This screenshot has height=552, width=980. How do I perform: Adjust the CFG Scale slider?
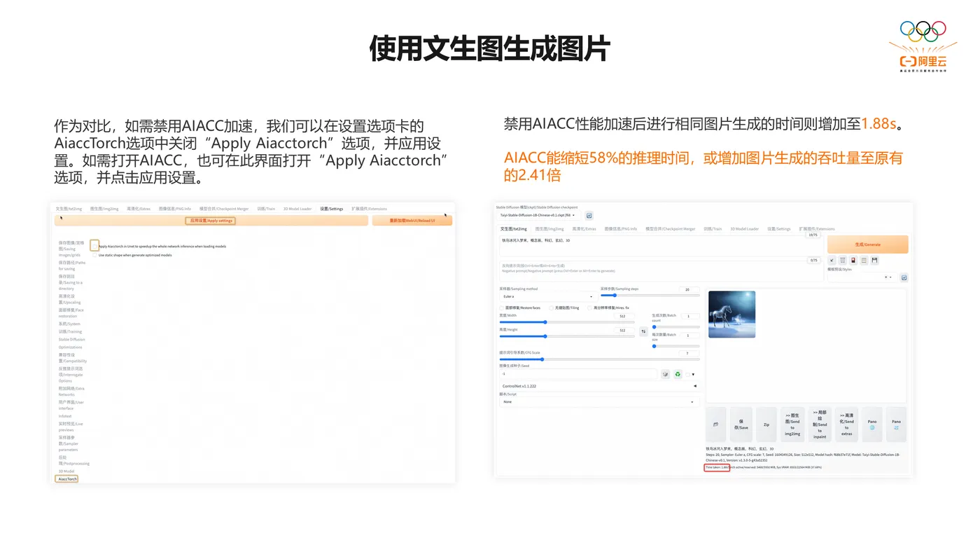click(x=599, y=359)
